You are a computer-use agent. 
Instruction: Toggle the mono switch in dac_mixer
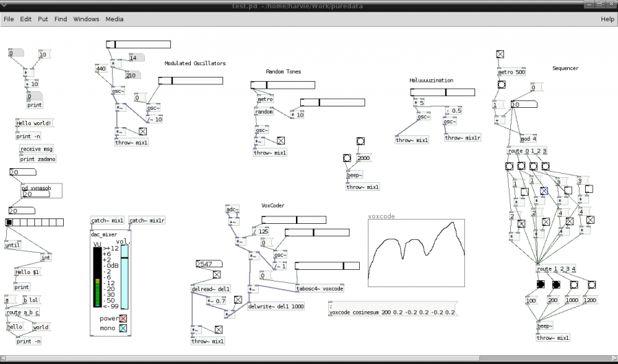(124, 329)
